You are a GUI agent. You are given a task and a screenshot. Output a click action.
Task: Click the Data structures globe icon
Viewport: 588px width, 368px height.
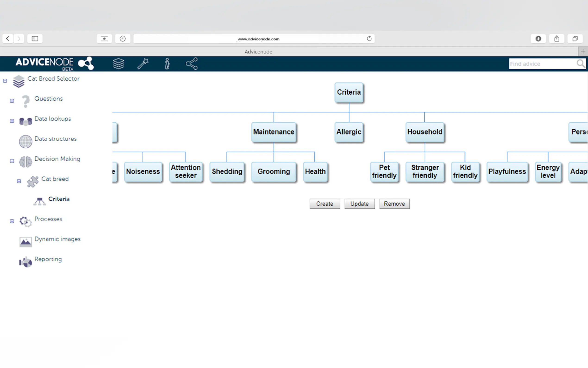click(x=25, y=141)
